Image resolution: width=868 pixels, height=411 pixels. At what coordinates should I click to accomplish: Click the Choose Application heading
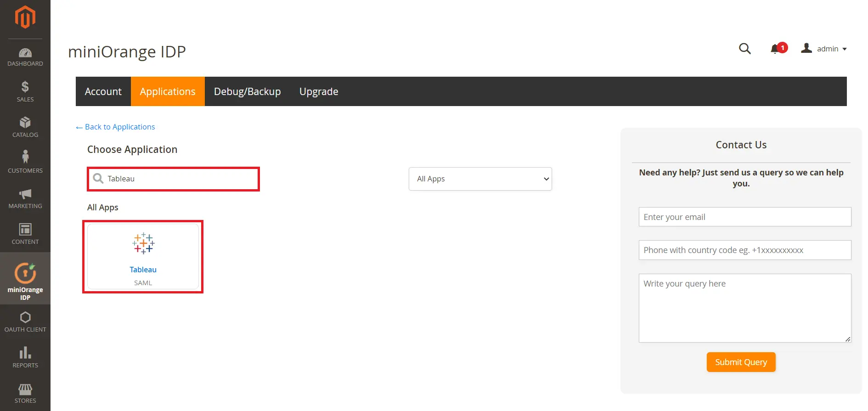pyautogui.click(x=132, y=149)
